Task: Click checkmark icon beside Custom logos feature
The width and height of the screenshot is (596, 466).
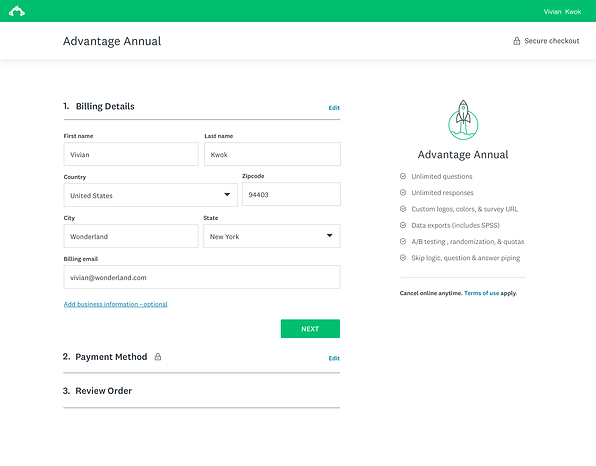Action: point(403,209)
